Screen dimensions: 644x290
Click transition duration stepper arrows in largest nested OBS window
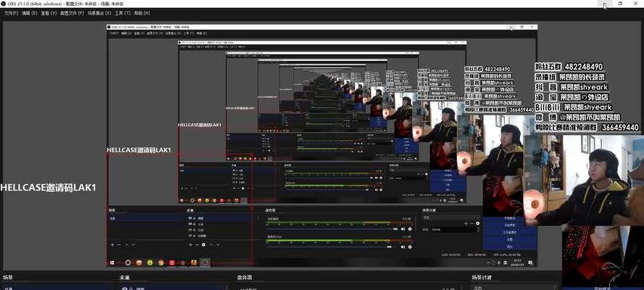click(x=478, y=230)
